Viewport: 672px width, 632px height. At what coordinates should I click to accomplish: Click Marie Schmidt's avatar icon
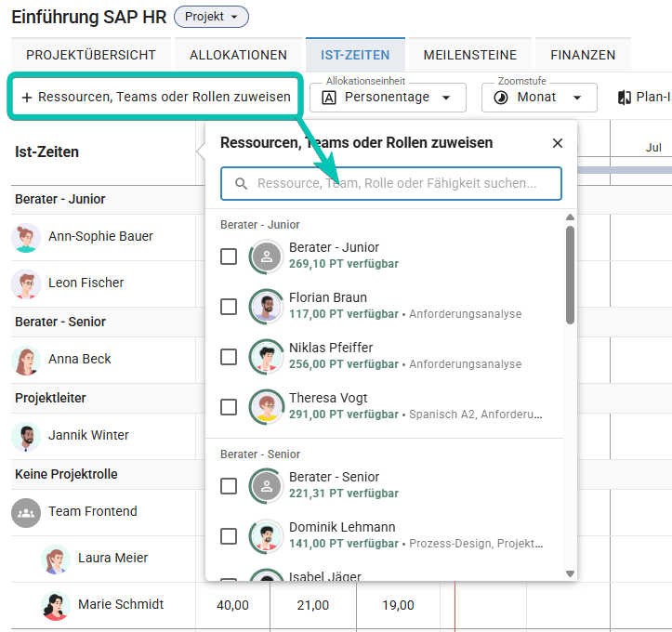point(56,606)
